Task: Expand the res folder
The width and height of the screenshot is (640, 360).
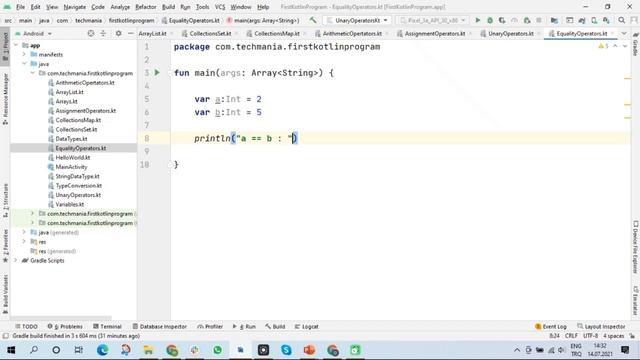Action: 24,242
